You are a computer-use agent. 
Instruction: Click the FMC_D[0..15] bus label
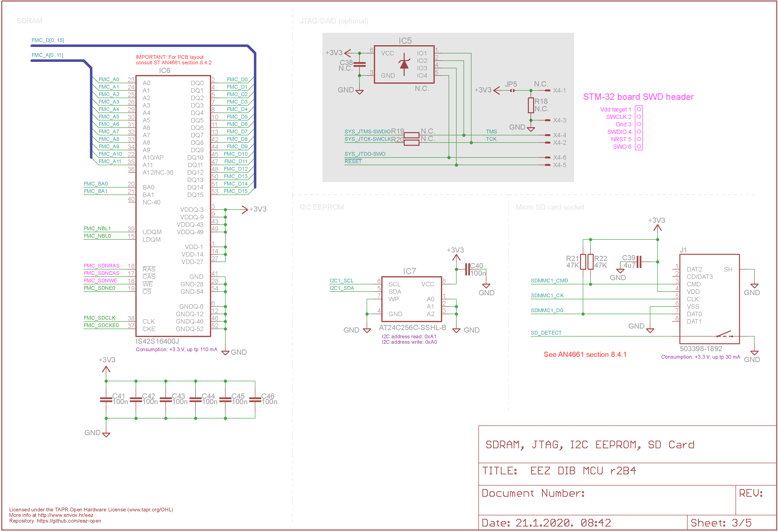pos(47,40)
